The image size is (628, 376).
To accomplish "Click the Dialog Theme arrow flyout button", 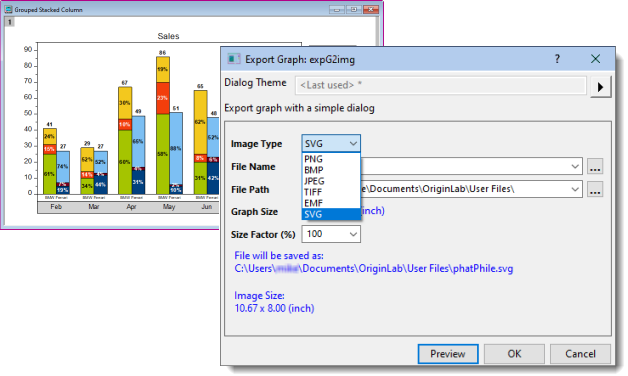I will coord(600,86).
